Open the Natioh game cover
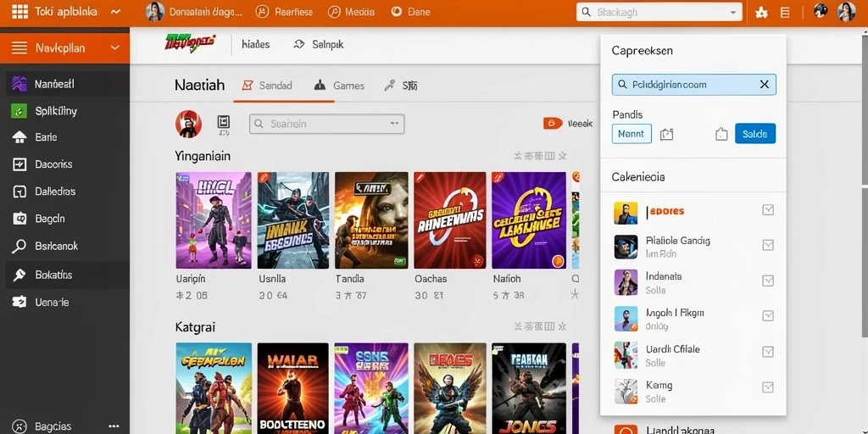Image resolution: width=868 pixels, height=434 pixels. (529, 220)
